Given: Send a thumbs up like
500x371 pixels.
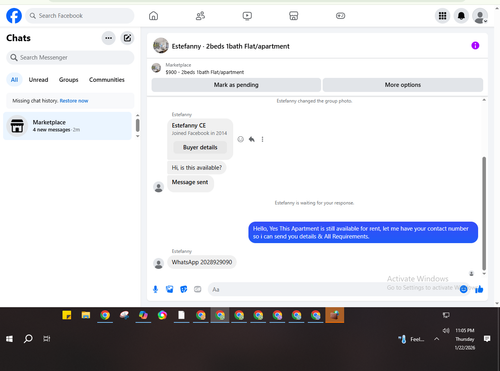Looking at the screenshot, I should (x=479, y=289).
